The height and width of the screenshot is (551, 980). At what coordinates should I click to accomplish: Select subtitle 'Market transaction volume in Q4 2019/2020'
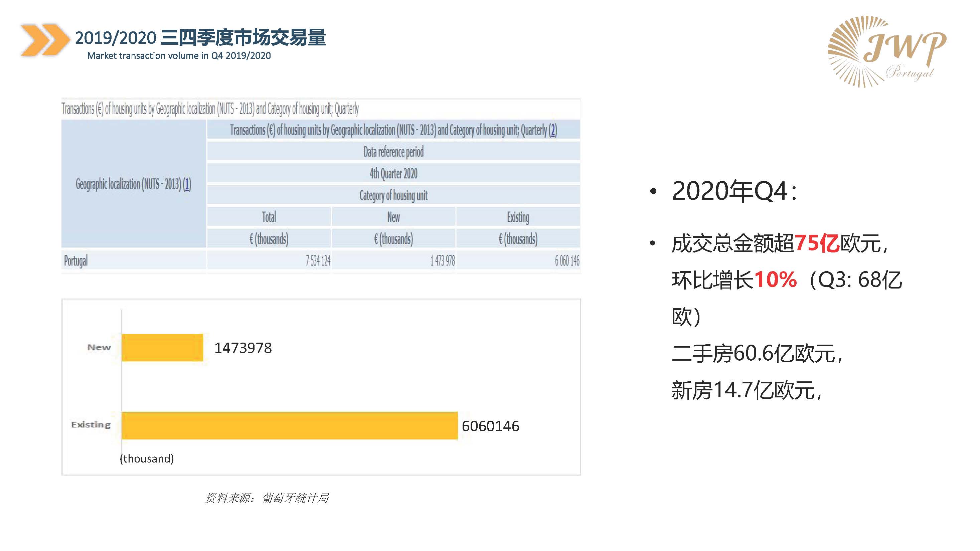[x=179, y=55]
